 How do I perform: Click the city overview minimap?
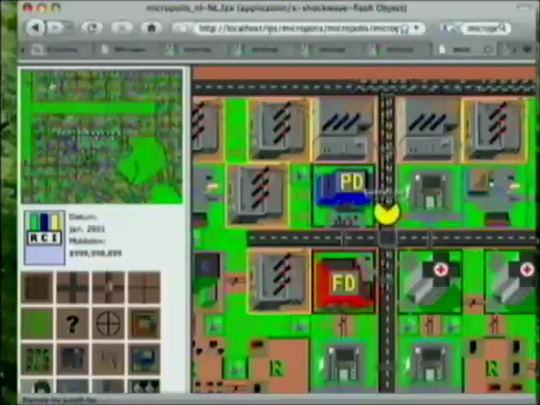pyautogui.click(x=102, y=136)
